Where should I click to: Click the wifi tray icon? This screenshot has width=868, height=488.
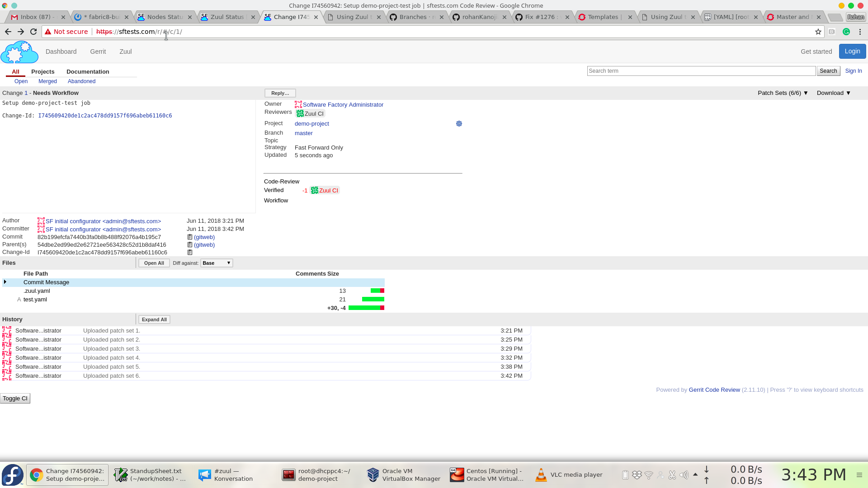tap(649, 475)
